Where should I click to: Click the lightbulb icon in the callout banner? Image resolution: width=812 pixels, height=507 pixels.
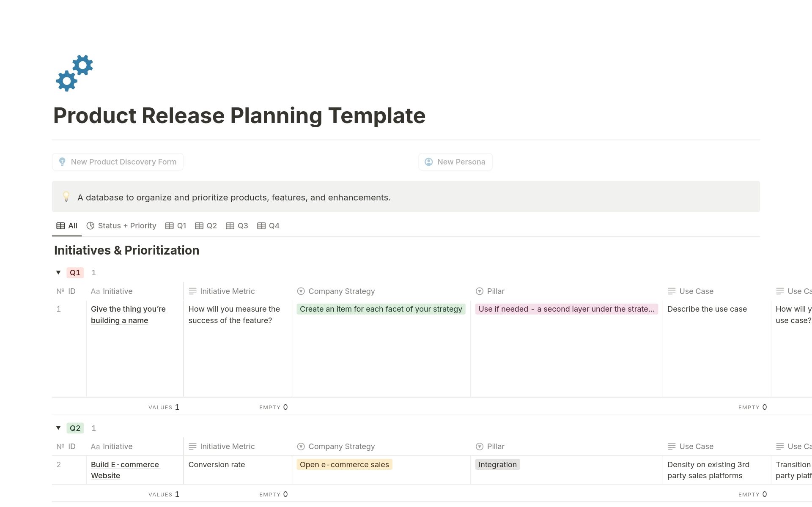click(x=66, y=197)
